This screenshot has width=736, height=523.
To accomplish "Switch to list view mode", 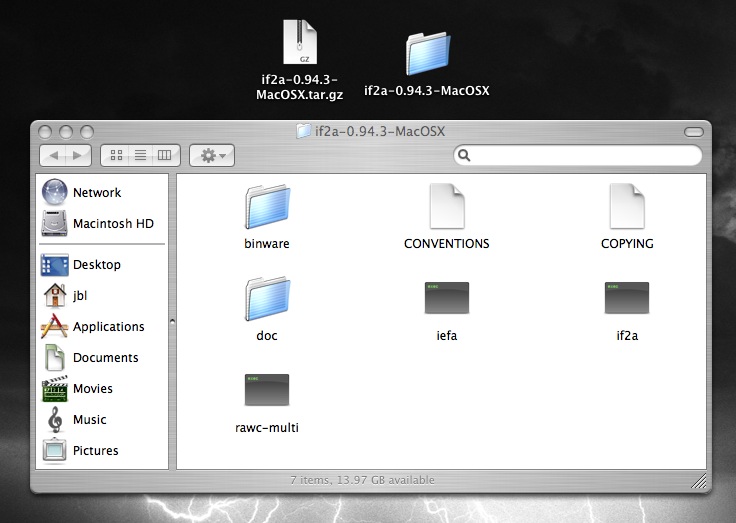I will coord(141,155).
